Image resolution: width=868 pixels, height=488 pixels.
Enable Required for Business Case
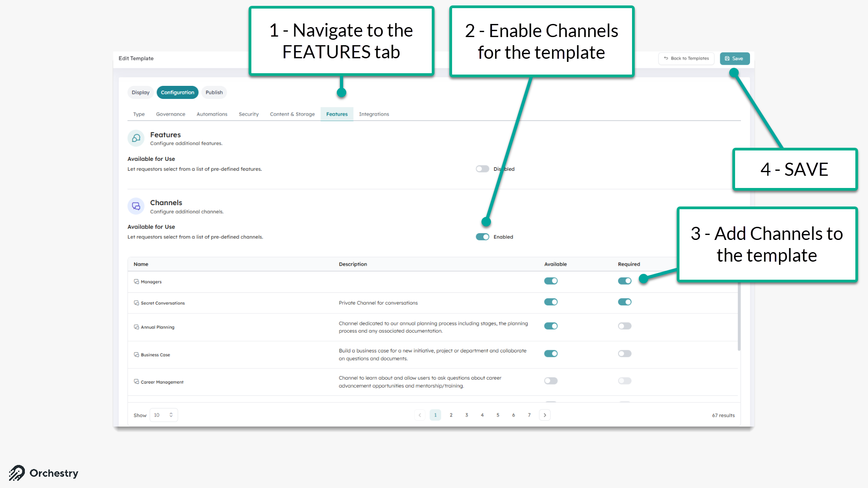[x=625, y=353]
